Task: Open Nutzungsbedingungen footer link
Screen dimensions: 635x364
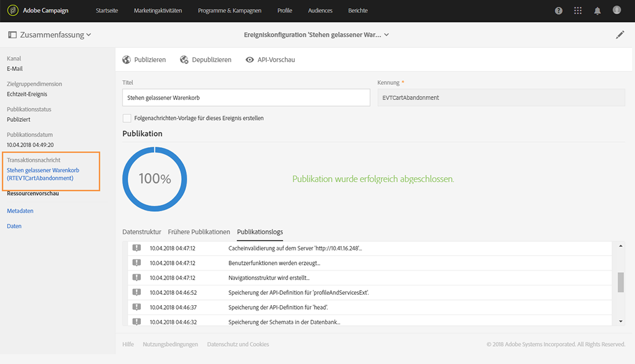Action: [170, 344]
